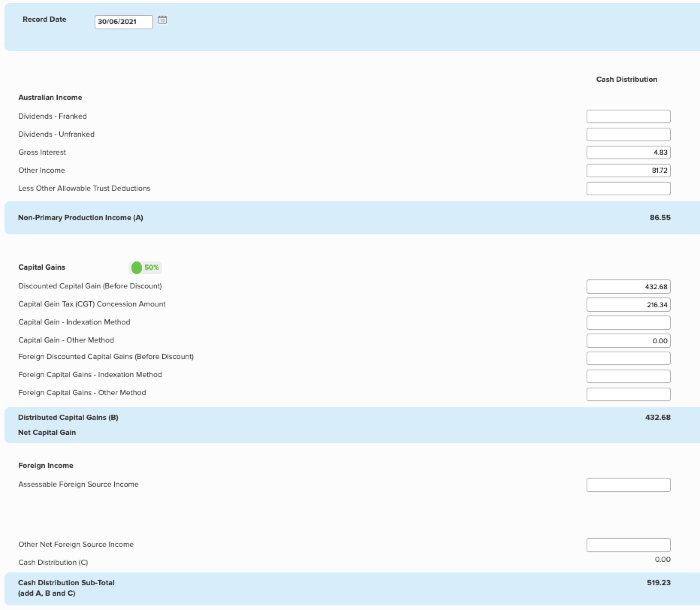The width and height of the screenshot is (700, 610).
Task: Click the Capital Gains section heading
Action: [x=42, y=267]
